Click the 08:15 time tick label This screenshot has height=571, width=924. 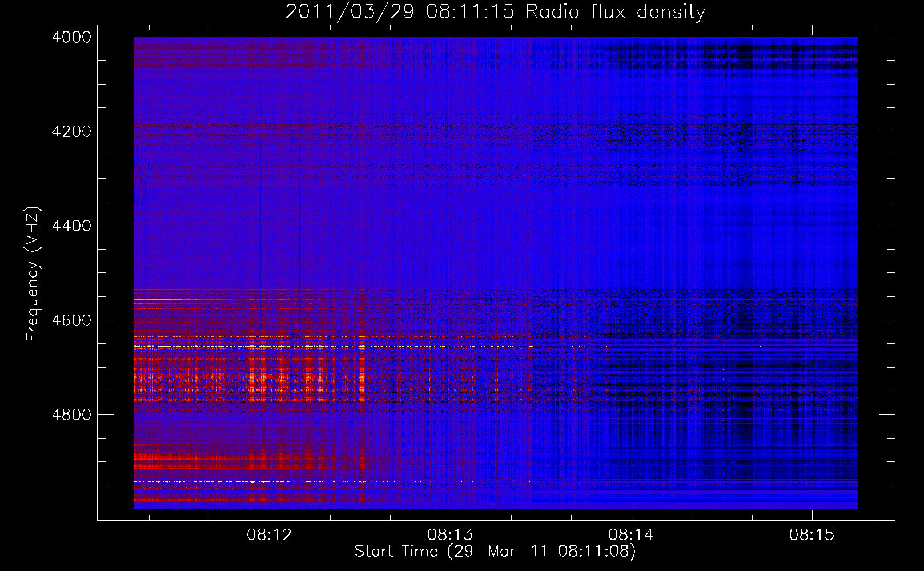pyautogui.click(x=812, y=535)
